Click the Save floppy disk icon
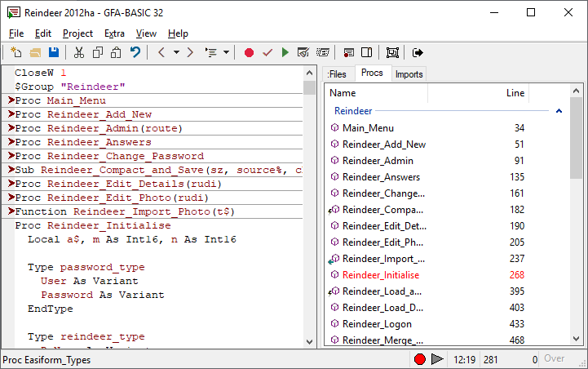Image resolution: width=588 pixels, height=369 pixels. (x=54, y=52)
